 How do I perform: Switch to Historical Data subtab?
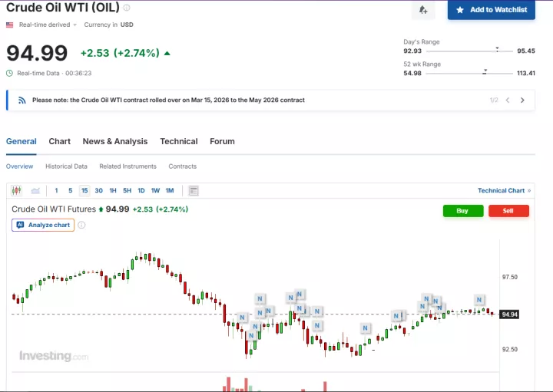click(66, 166)
